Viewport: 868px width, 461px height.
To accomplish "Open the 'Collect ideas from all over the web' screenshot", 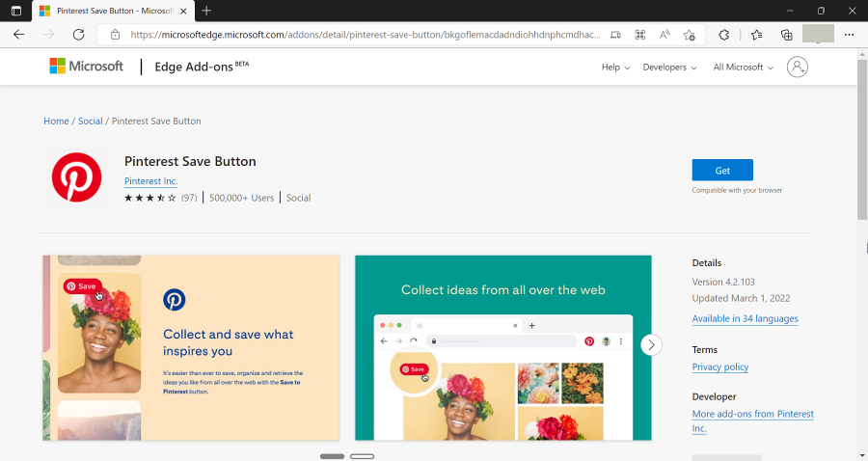I will click(x=503, y=347).
